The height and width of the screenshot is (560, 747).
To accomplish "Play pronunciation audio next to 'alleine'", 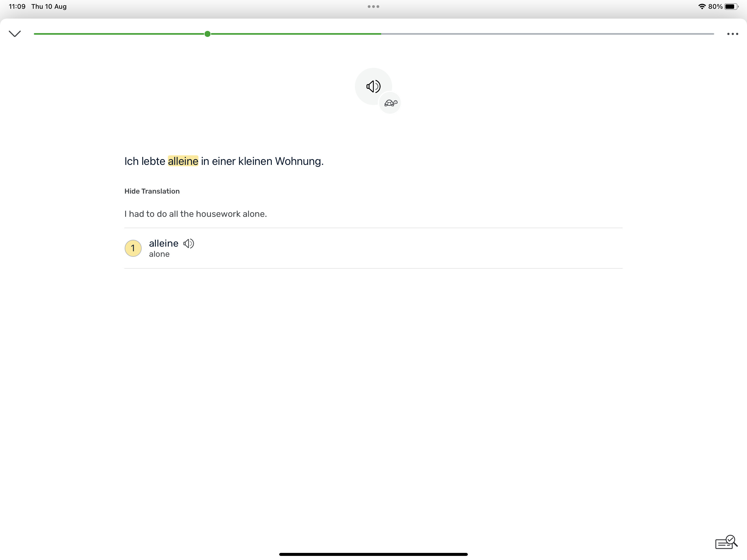I will (188, 244).
